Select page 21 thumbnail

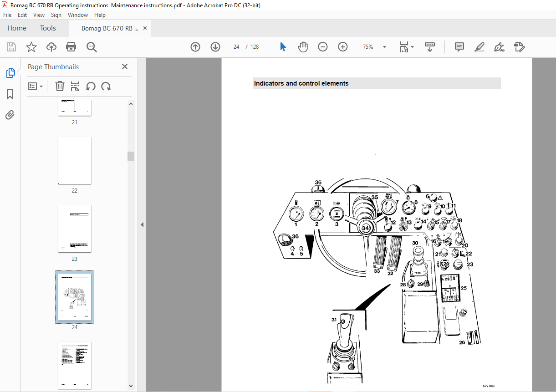pyautogui.click(x=75, y=107)
